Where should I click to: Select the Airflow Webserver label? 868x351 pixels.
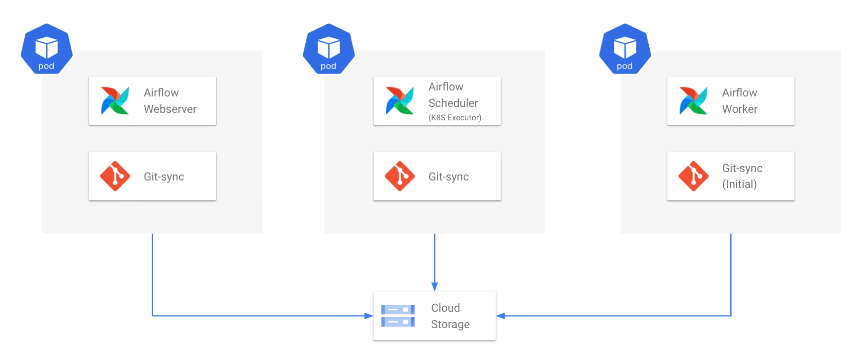point(170,101)
